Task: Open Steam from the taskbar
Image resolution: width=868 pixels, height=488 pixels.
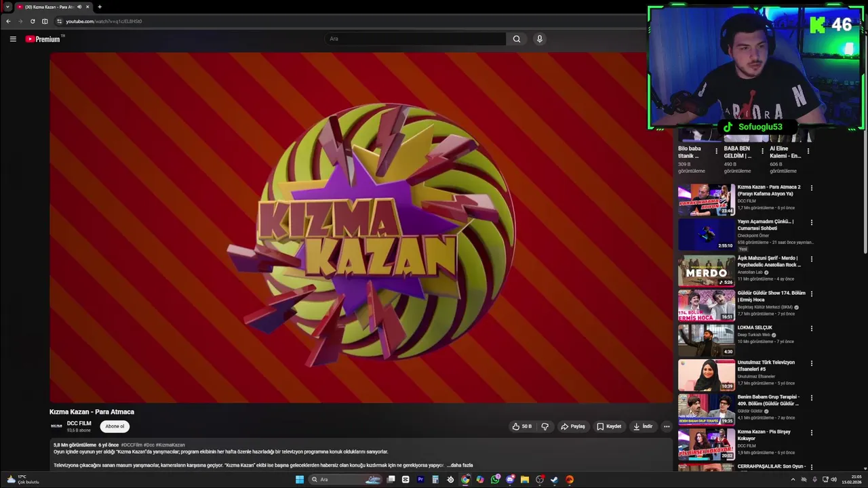Action: click(554, 479)
